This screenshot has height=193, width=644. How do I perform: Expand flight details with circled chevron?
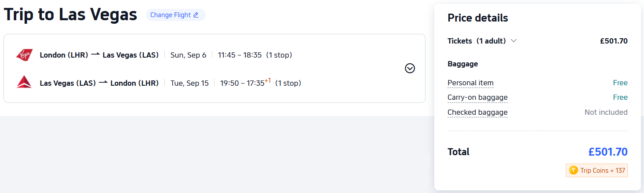[410, 68]
